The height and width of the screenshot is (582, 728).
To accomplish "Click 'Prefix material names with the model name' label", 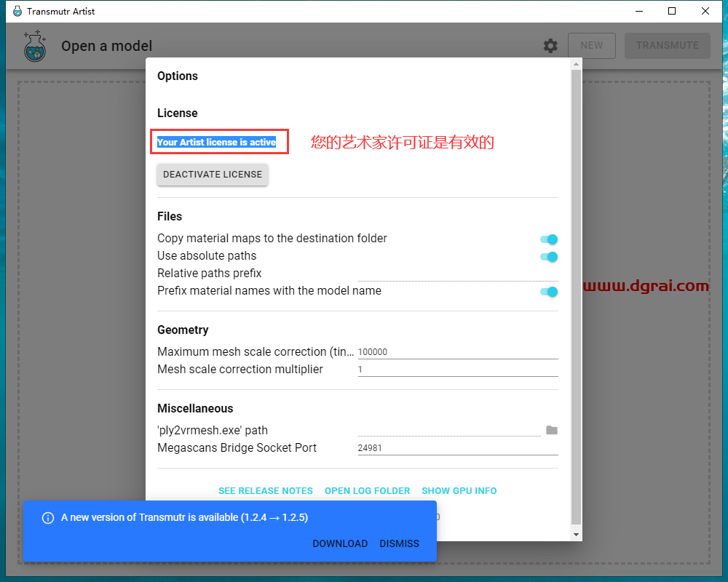I will pos(269,290).
